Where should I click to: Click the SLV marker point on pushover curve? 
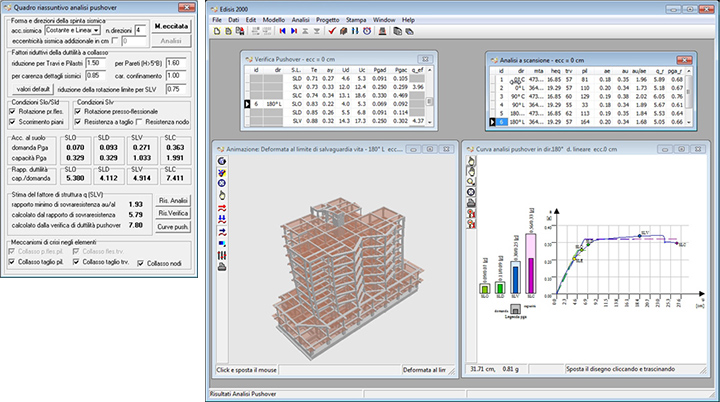[640, 236]
